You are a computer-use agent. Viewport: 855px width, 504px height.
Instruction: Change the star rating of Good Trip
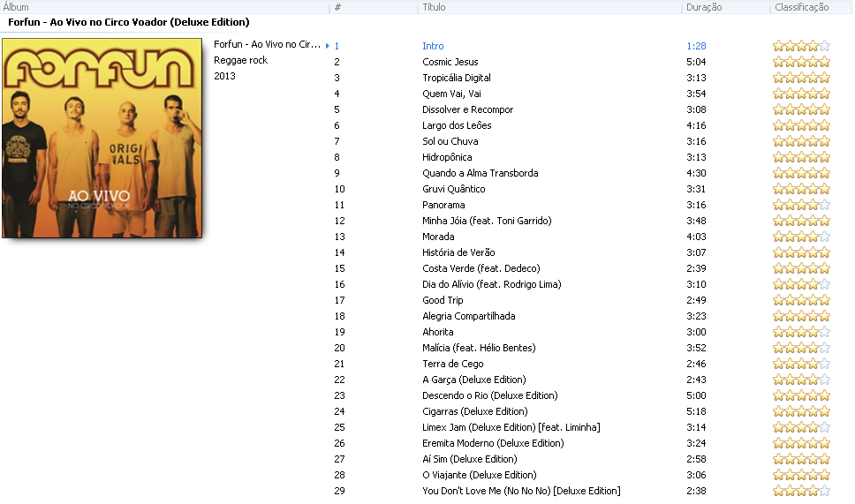coord(802,300)
